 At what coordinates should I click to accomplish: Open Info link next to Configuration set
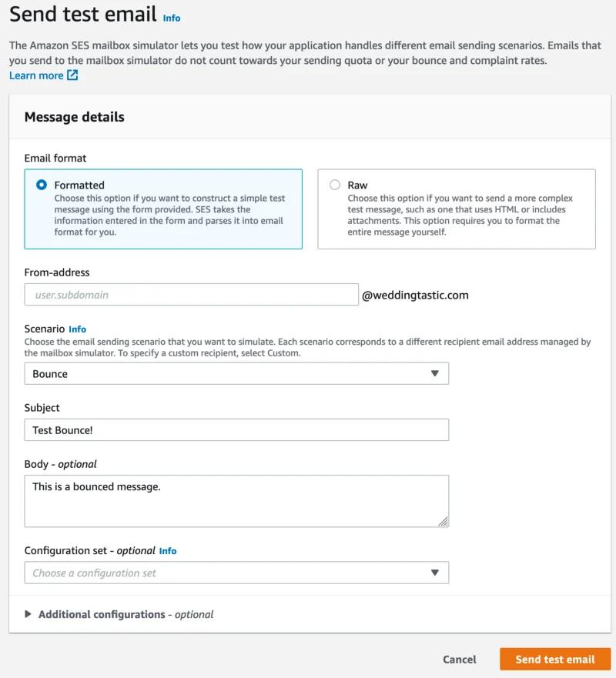[x=168, y=551]
